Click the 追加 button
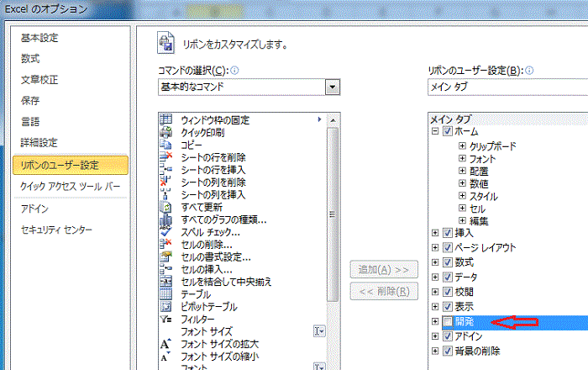Screen dimensions: 588x370 coord(383,270)
